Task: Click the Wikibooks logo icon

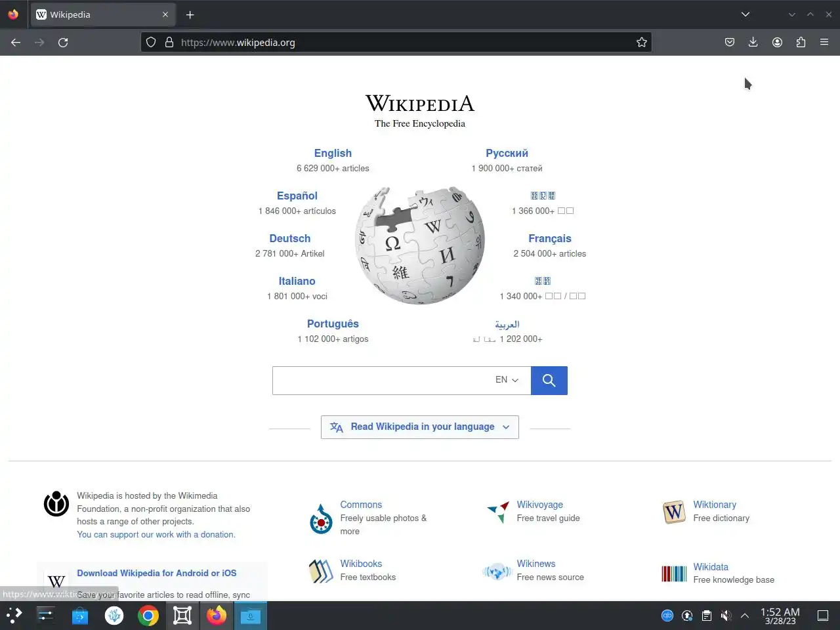Action: tap(321, 571)
